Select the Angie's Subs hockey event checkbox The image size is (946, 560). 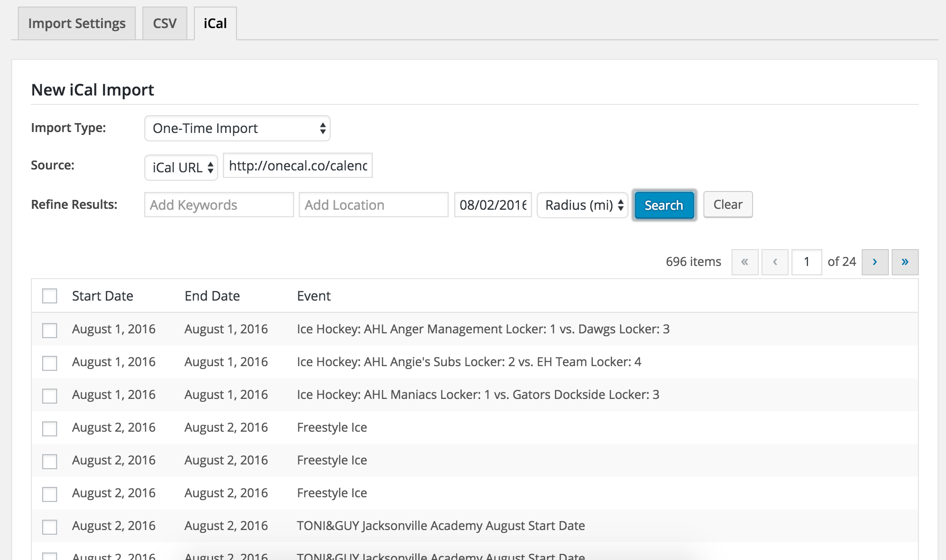(x=50, y=363)
